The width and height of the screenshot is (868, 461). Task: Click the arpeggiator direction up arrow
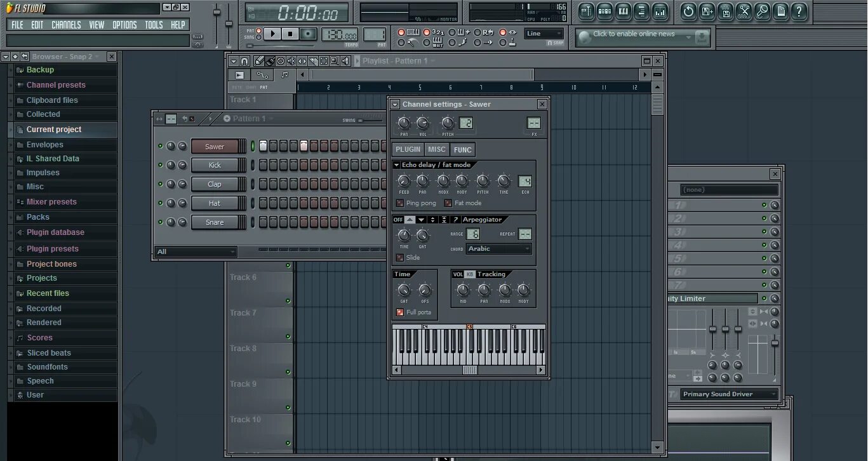pyautogui.click(x=410, y=220)
